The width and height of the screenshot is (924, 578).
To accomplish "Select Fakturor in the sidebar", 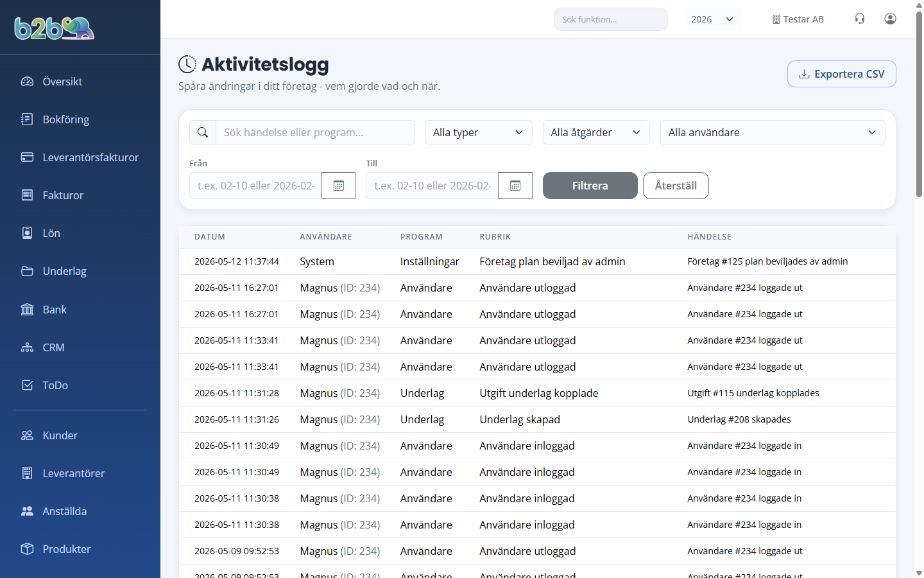I will (63, 195).
